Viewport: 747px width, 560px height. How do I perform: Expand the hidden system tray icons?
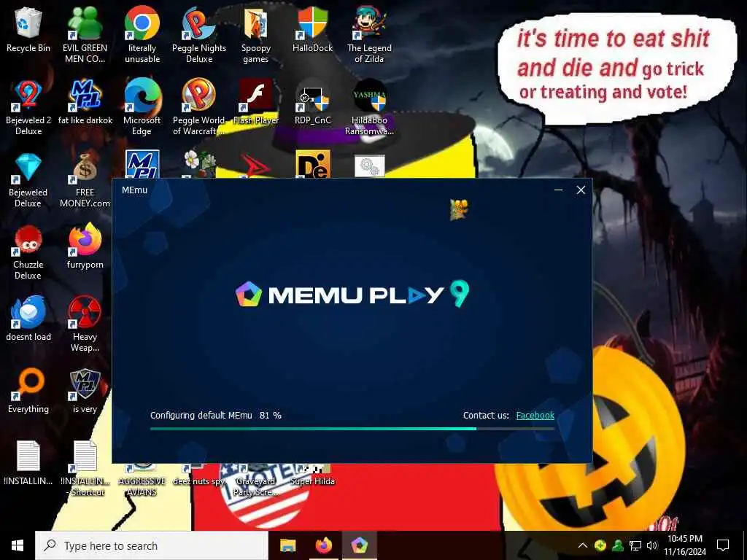[x=583, y=545]
